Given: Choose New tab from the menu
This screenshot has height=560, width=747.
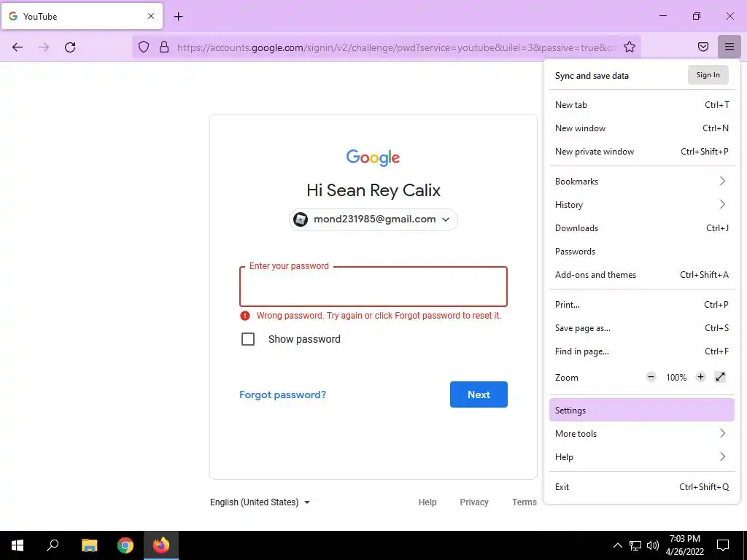Looking at the screenshot, I should point(642,105).
